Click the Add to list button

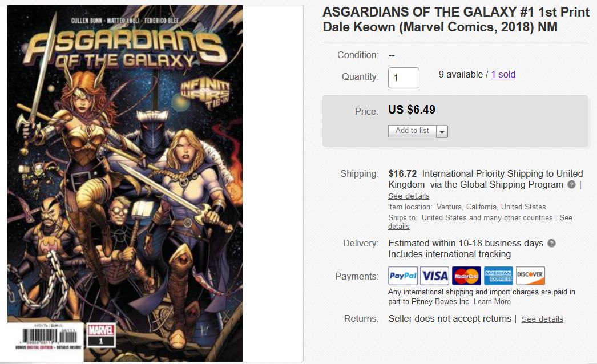point(412,131)
